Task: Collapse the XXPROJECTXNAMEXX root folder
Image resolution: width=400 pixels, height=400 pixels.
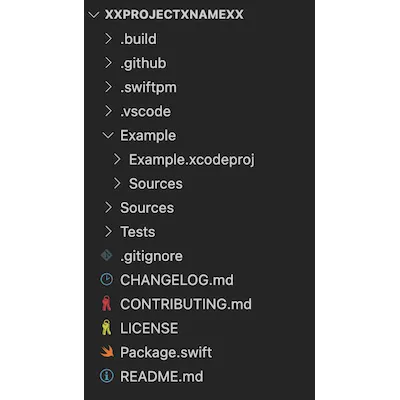Action: coord(94,15)
